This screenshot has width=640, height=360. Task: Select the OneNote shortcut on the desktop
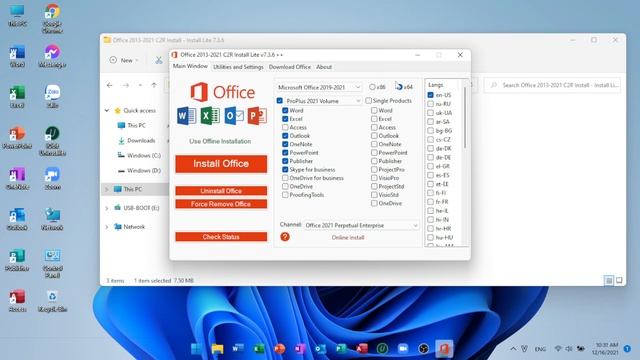pyautogui.click(x=17, y=179)
